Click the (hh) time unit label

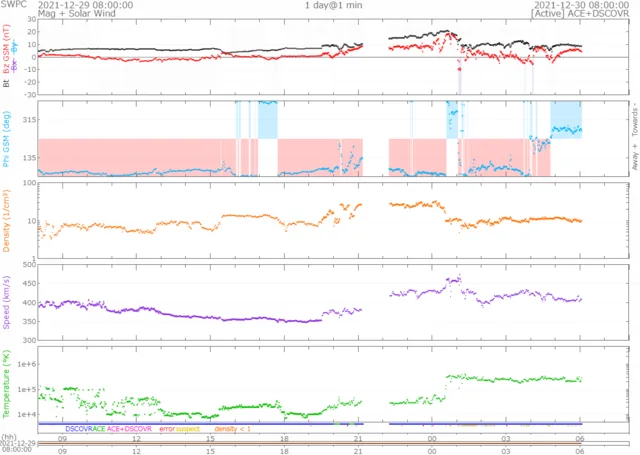click(9, 437)
